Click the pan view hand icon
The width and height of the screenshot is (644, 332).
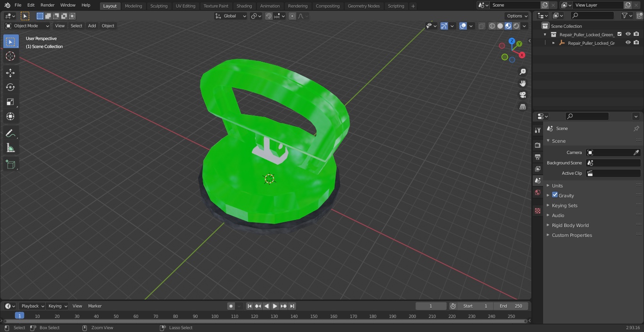(522, 83)
